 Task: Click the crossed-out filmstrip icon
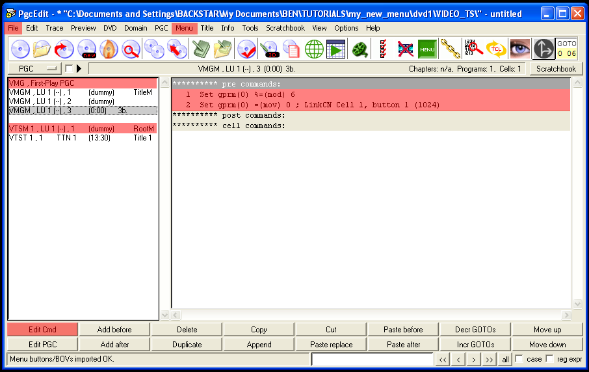point(405,49)
